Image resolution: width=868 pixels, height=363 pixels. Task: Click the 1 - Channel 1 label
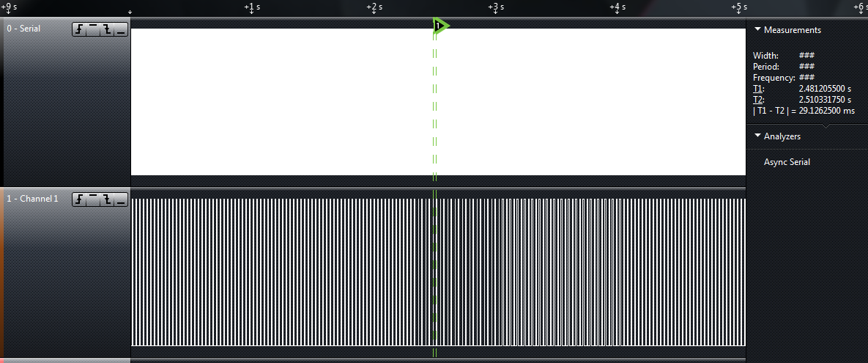32,199
